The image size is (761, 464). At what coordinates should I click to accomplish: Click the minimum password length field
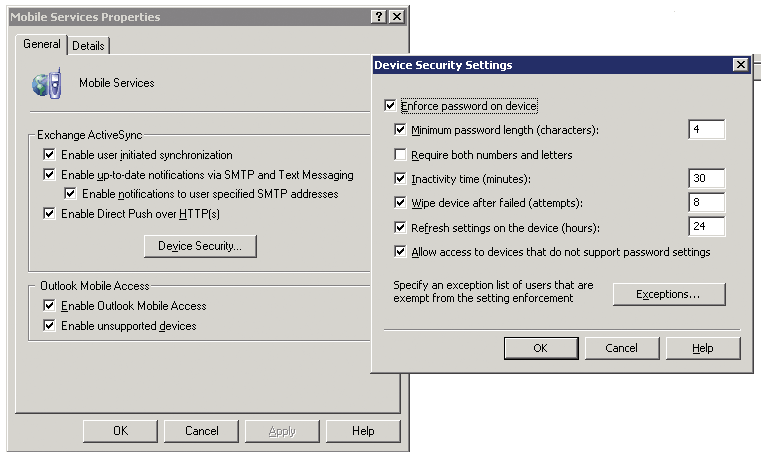pos(706,130)
